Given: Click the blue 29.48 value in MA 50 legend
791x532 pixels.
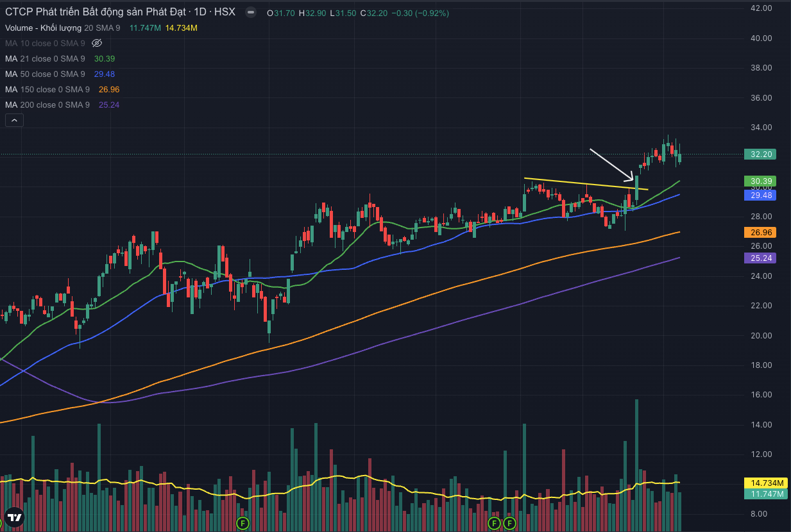Looking at the screenshot, I should 104,74.
